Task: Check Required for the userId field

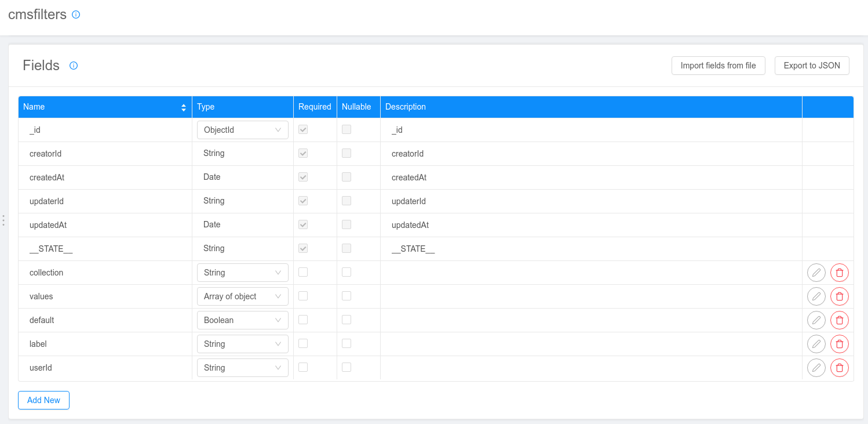Action: [x=303, y=367]
